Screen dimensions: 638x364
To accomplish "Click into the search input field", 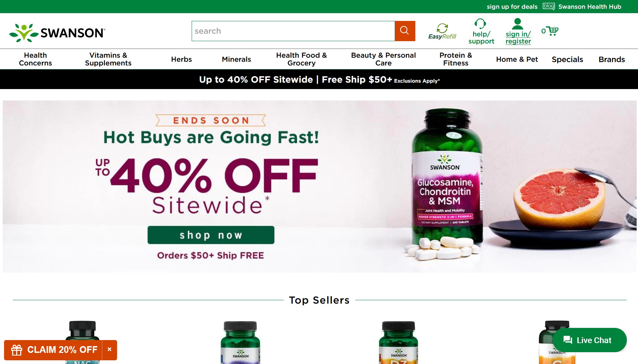I will tap(293, 31).
